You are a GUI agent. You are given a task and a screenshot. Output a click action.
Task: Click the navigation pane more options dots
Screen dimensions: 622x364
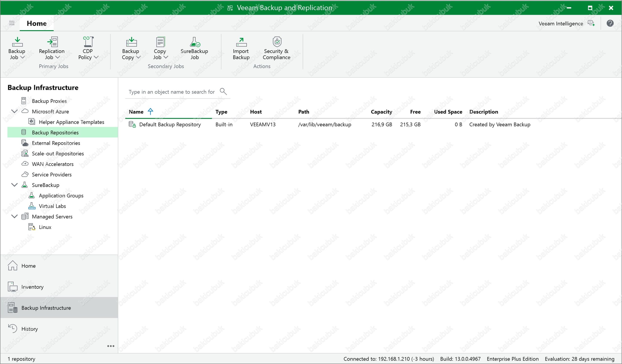(111, 346)
